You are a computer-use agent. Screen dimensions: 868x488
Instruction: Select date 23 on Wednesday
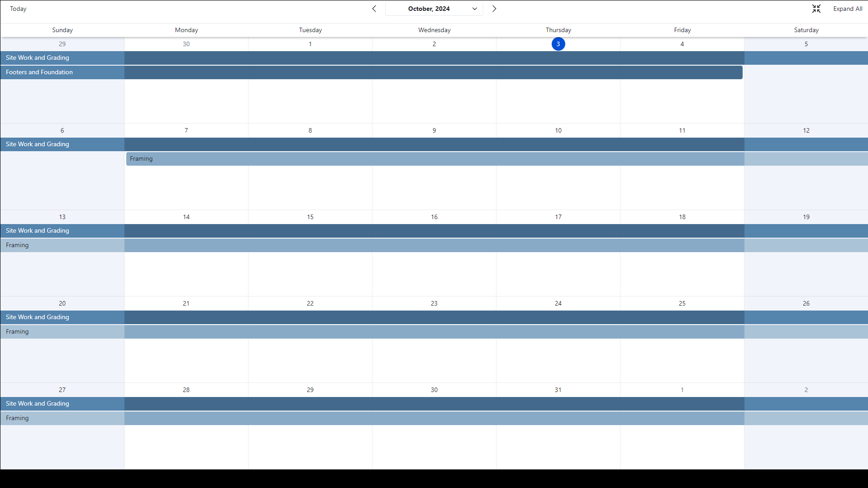434,303
